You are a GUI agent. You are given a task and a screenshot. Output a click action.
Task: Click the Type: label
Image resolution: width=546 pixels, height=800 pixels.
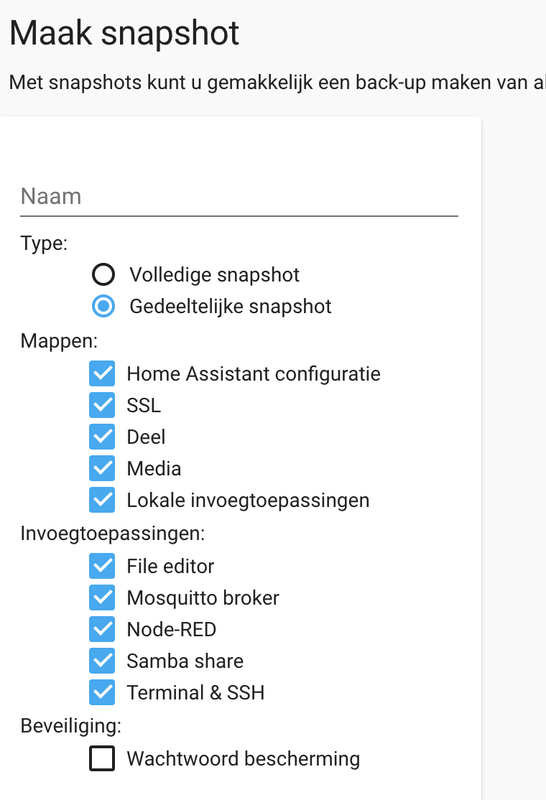44,243
